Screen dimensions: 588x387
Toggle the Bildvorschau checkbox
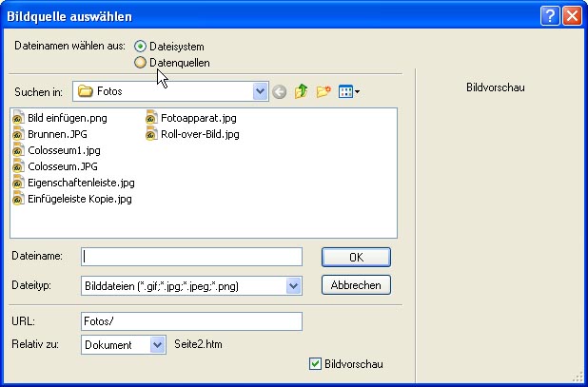315,364
